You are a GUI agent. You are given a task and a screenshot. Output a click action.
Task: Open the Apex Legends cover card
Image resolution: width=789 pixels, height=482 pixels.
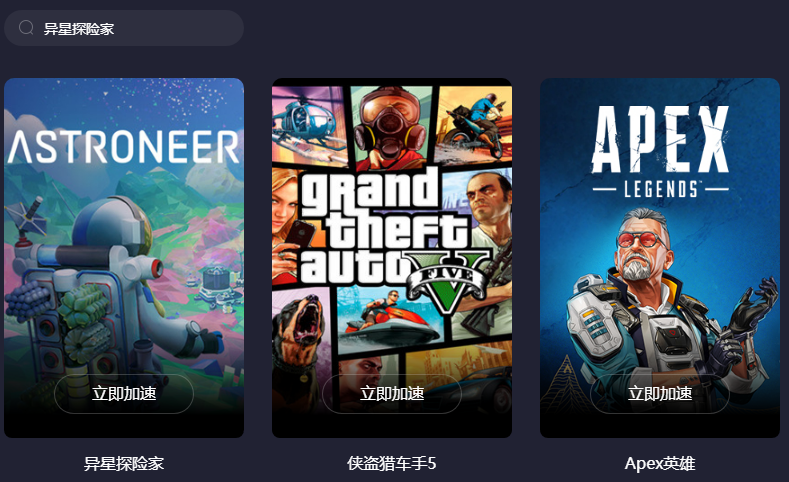[660, 258]
